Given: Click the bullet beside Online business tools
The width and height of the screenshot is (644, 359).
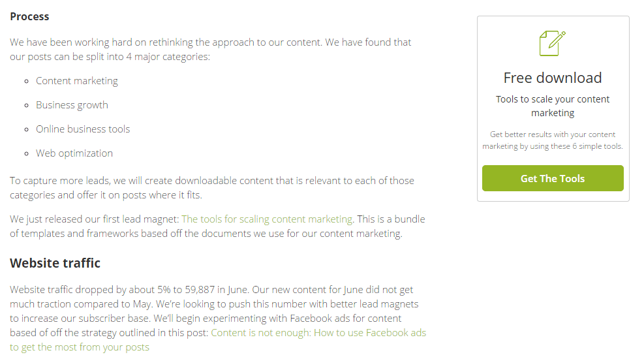Looking at the screenshot, I should click(x=26, y=130).
